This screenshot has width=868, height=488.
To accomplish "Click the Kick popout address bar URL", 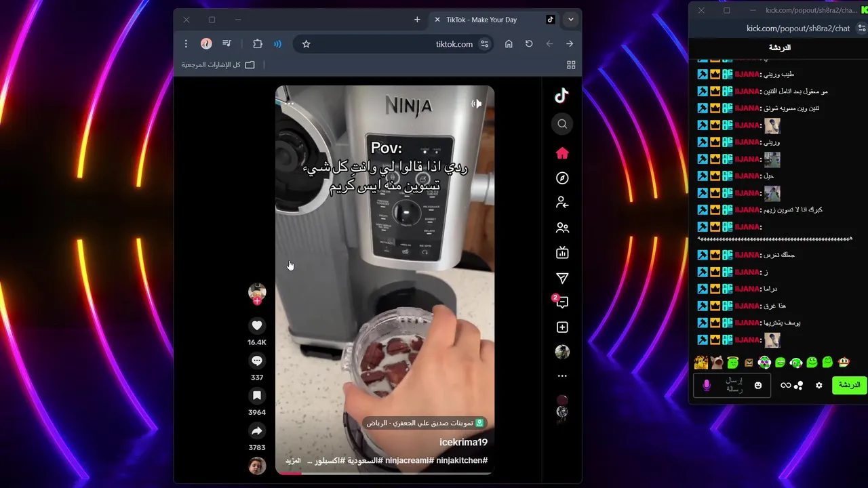I will pyautogui.click(x=798, y=28).
